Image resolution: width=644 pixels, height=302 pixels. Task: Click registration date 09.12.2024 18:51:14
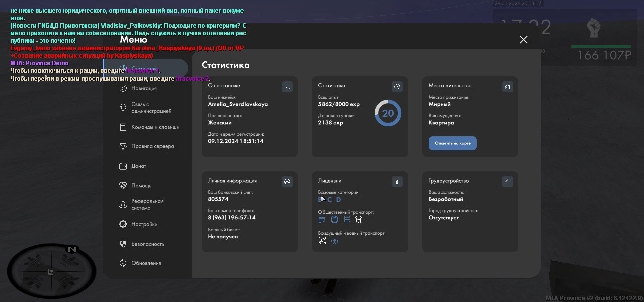click(235, 141)
